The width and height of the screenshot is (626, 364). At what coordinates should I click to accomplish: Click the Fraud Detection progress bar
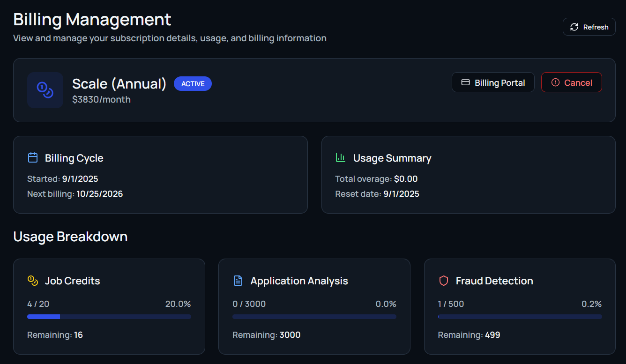520,317
